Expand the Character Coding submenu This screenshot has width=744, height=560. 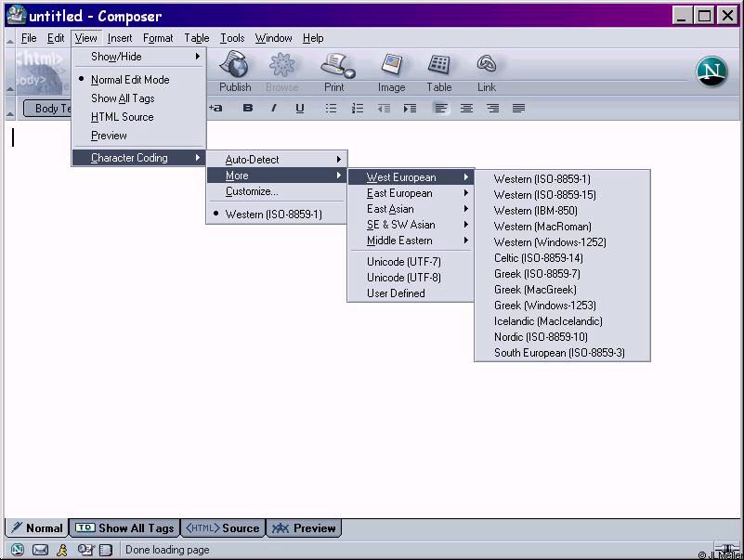click(138, 158)
